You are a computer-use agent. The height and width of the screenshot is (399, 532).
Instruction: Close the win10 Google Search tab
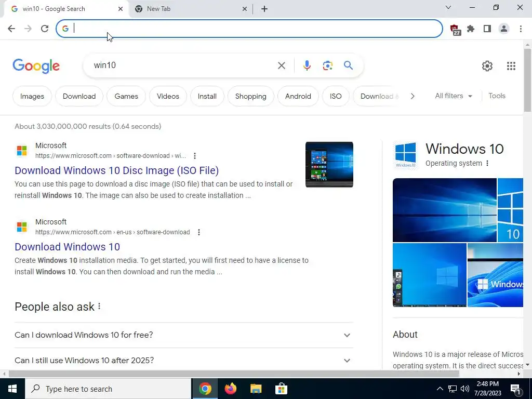[x=121, y=9]
